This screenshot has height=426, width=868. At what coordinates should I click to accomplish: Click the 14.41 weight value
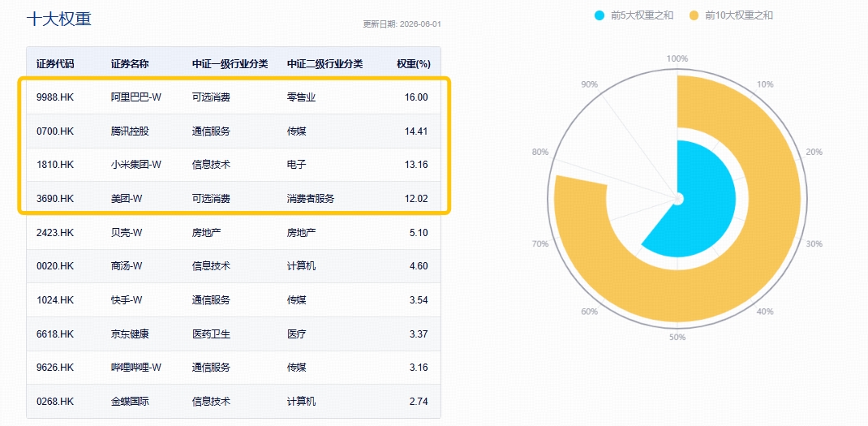[416, 131]
